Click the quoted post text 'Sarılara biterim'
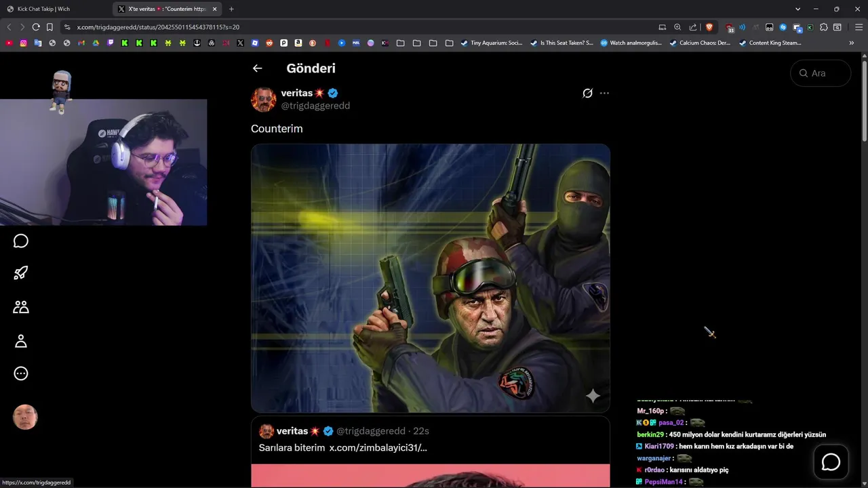868x488 pixels. [292, 448]
